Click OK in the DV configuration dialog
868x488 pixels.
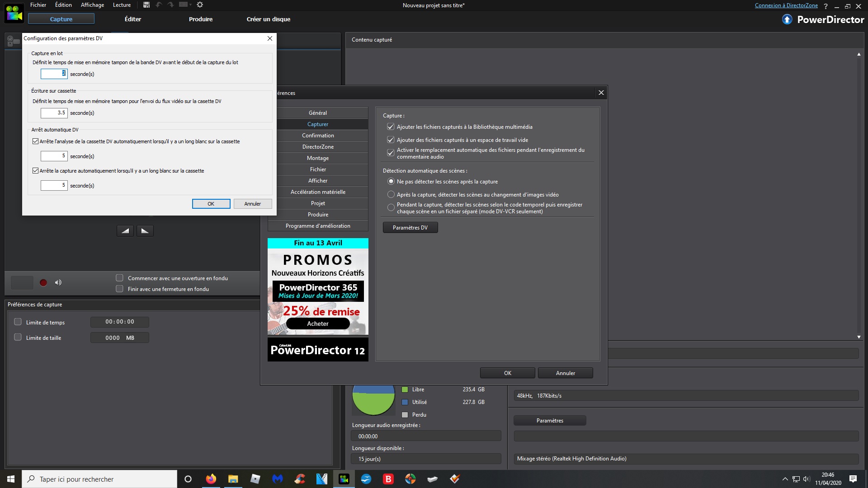point(211,204)
